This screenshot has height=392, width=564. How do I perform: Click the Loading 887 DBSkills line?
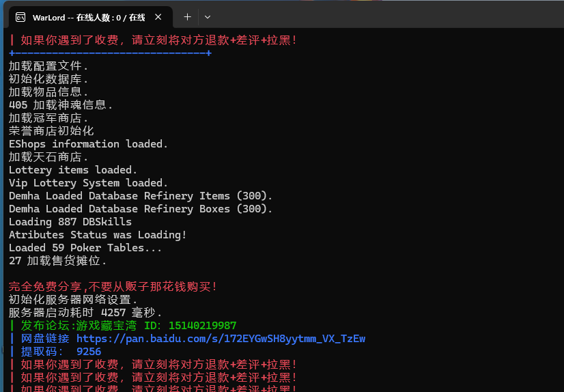(70, 222)
